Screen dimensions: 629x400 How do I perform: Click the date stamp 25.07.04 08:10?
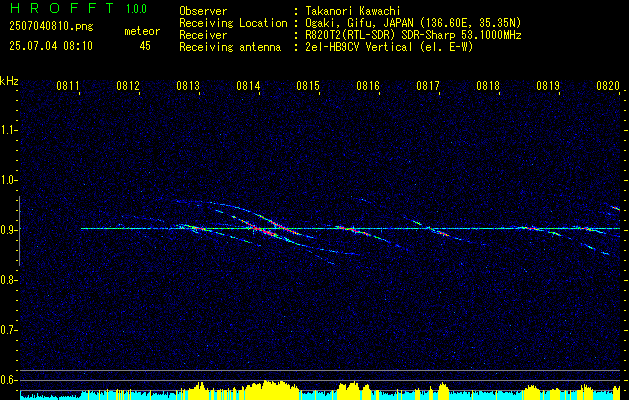click(51, 46)
